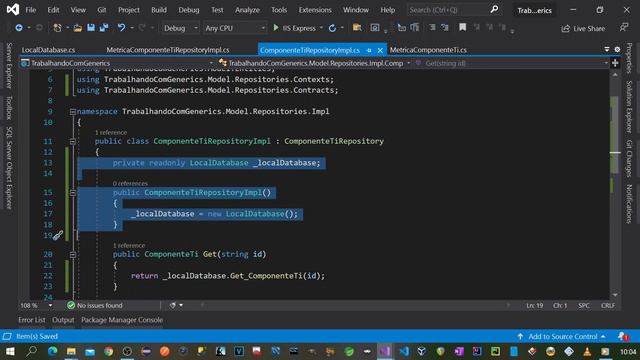Viewport: 640px width, 360px height.
Task: Collapse the namespace block on line 9
Action: [73, 111]
